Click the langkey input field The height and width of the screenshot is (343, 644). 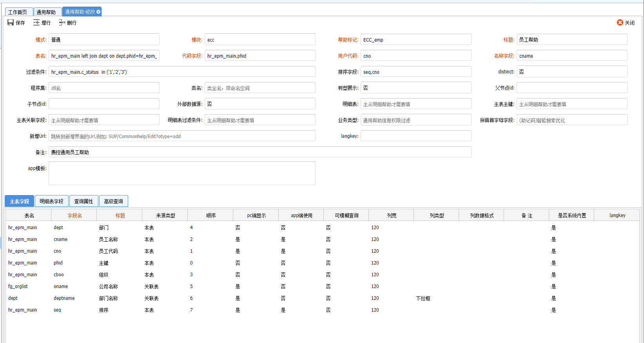point(416,136)
